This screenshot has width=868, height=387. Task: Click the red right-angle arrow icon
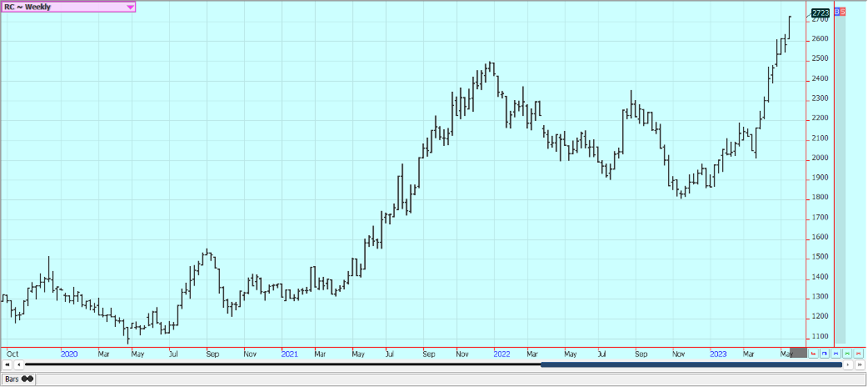pos(813,353)
